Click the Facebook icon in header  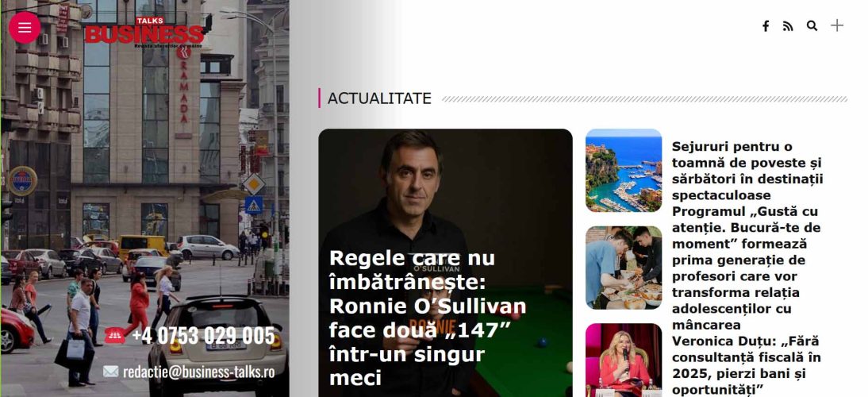[766, 26]
